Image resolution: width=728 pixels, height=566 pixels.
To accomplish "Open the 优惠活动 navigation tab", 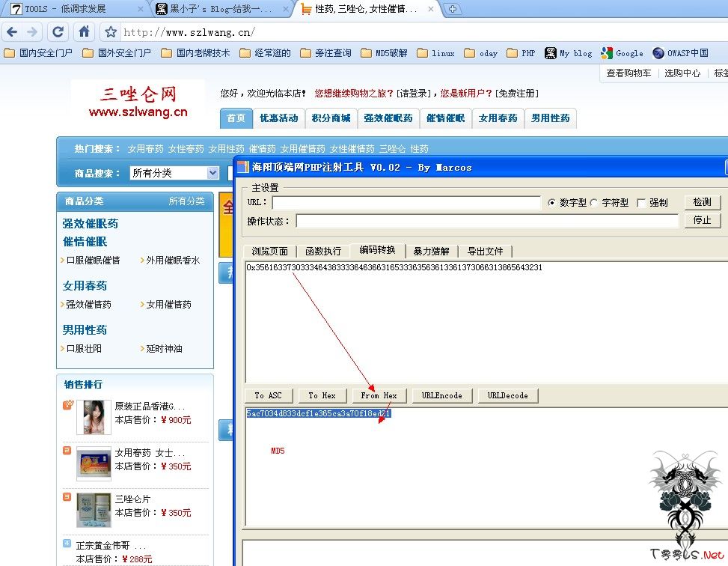I will click(x=279, y=118).
